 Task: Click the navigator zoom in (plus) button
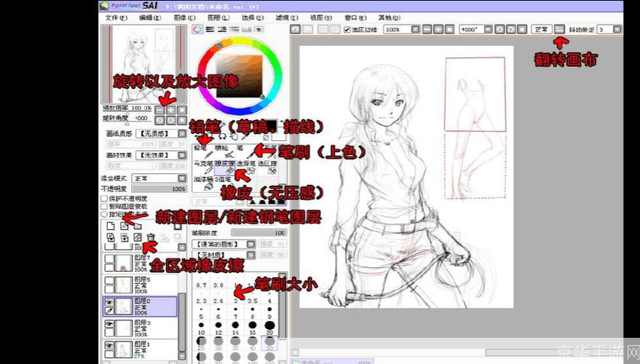pos(170,110)
